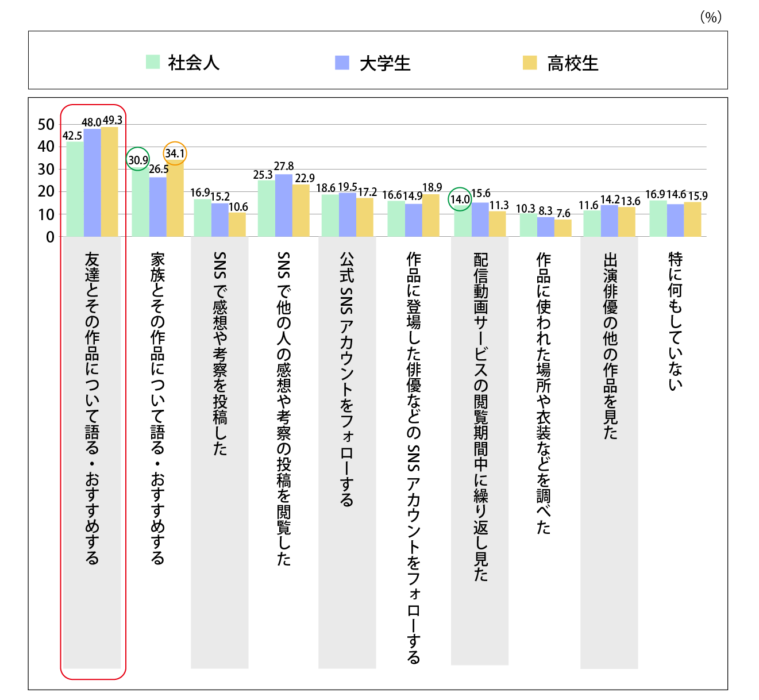Select the 高校生 legend label
The image size is (759, 700).
coord(573,63)
